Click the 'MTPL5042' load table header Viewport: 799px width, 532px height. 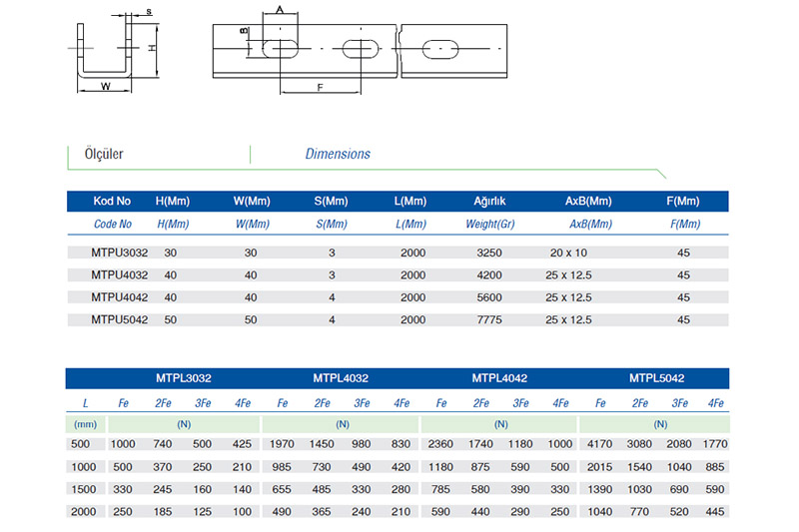click(x=656, y=378)
